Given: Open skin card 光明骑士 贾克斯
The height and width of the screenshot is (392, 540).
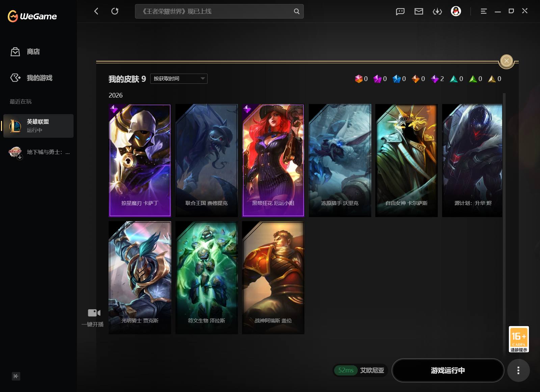Looking at the screenshot, I should tap(140, 278).
